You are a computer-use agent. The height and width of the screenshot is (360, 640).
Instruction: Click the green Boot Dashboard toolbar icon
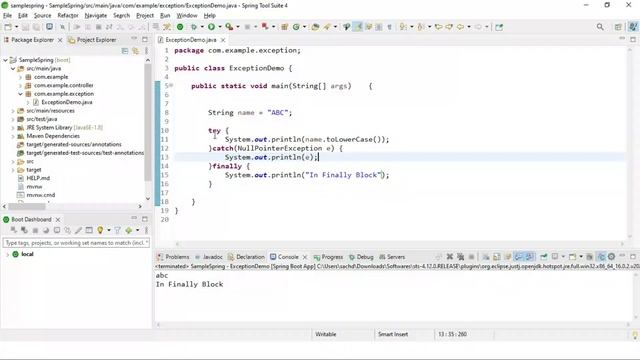click(180, 27)
